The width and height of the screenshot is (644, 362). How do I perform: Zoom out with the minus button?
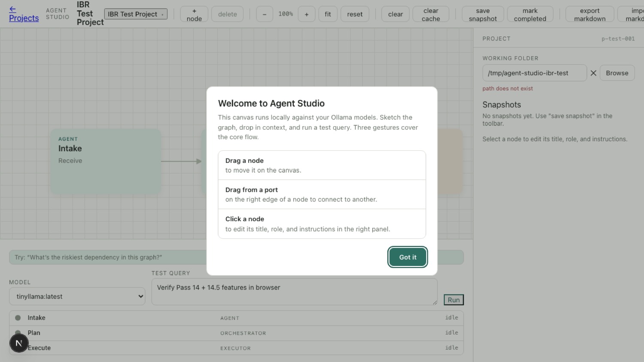click(264, 14)
